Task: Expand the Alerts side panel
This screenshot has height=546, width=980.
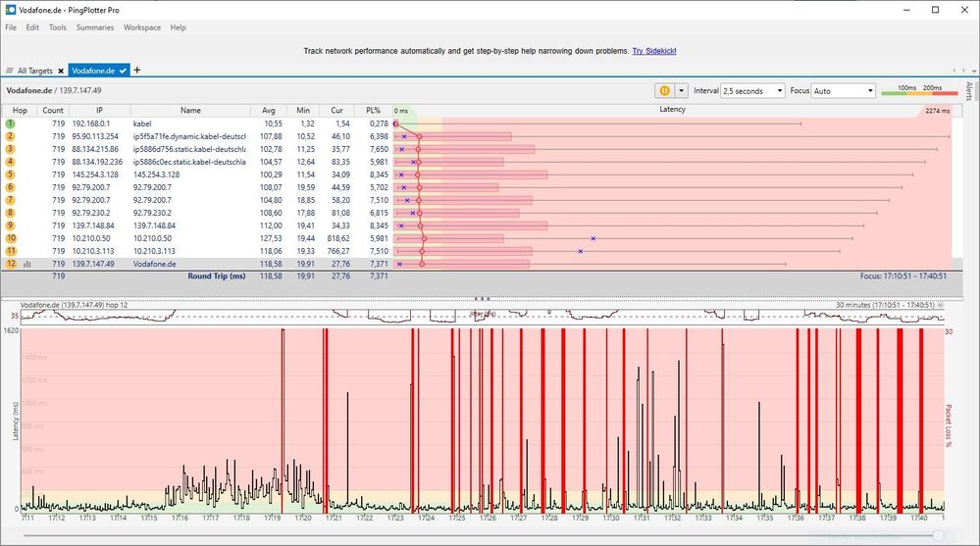Action: pos(969,91)
